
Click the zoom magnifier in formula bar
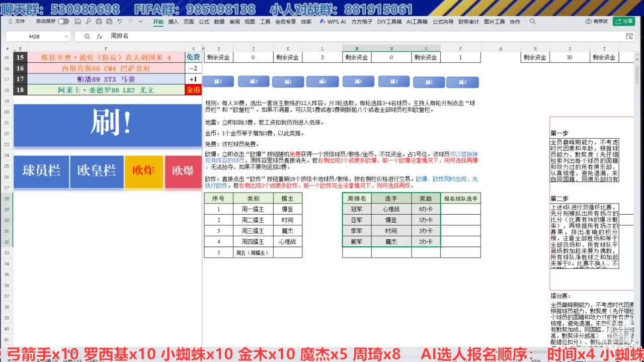87,36
